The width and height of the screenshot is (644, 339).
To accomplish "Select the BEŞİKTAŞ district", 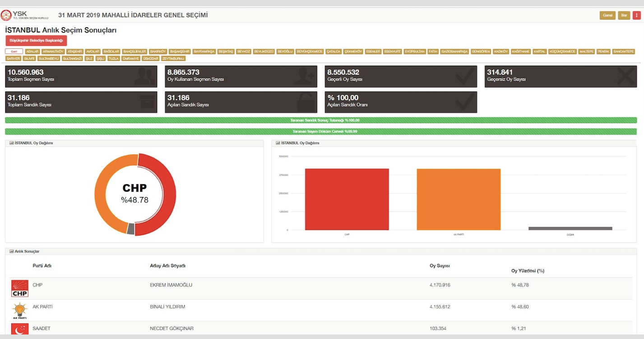I will pyautogui.click(x=226, y=51).
